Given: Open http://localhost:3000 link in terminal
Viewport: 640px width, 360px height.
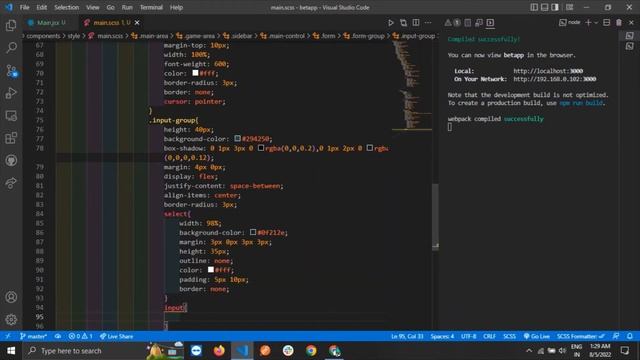Looking at the screenshot, I should 548,71.
